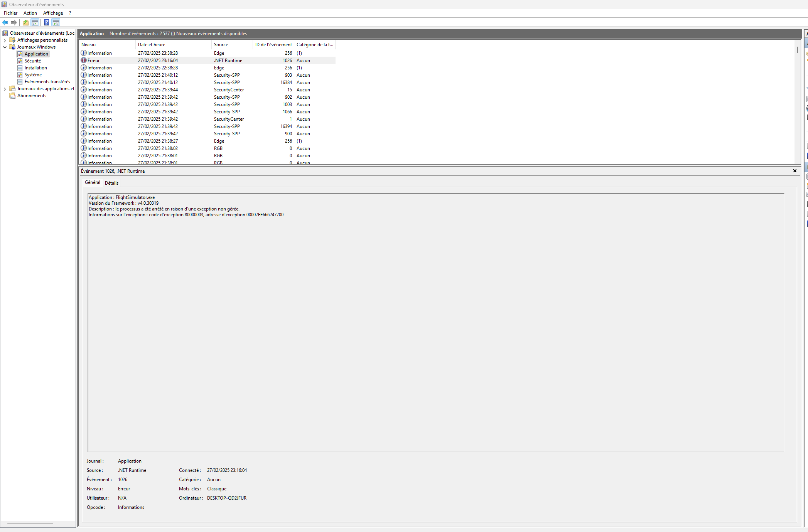Switch to the Détails tab
The height and width of the screenshot is (532, 808).
(111, 183)
